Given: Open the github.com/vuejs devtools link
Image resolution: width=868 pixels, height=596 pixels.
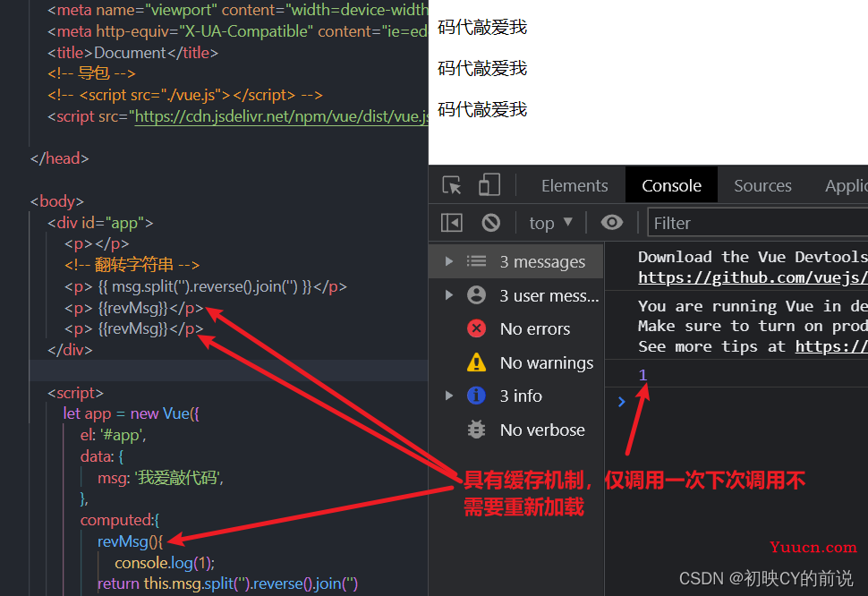Looking at the screenshot, I should [753, 277].
